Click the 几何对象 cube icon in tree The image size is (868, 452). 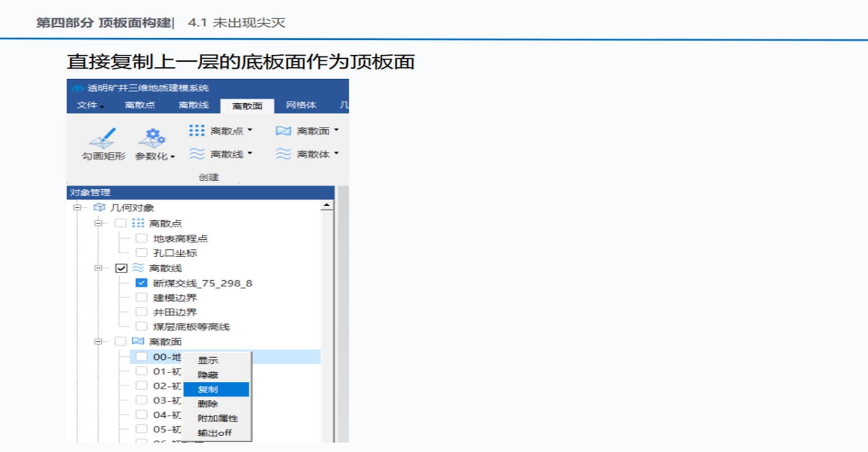[99, 208]
